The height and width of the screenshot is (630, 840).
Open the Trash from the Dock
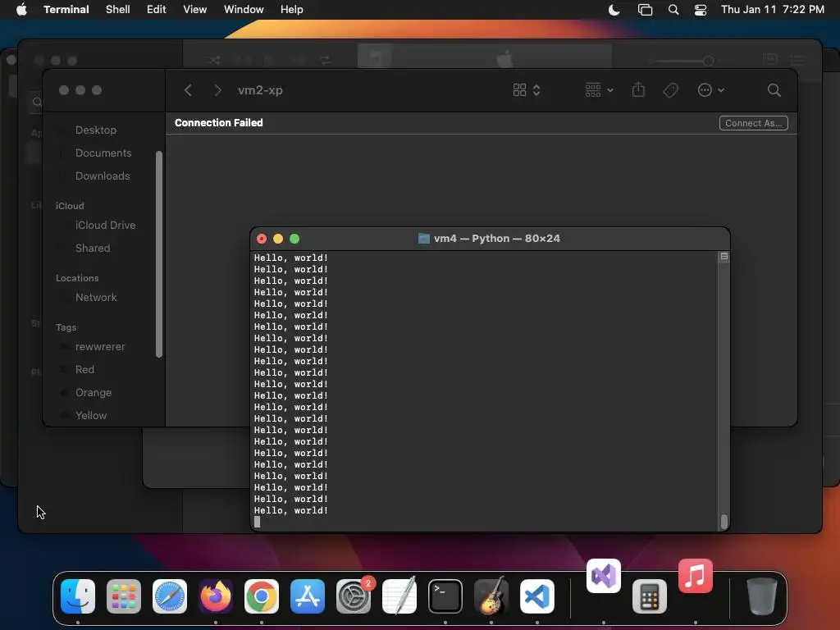tap(762, 596)
